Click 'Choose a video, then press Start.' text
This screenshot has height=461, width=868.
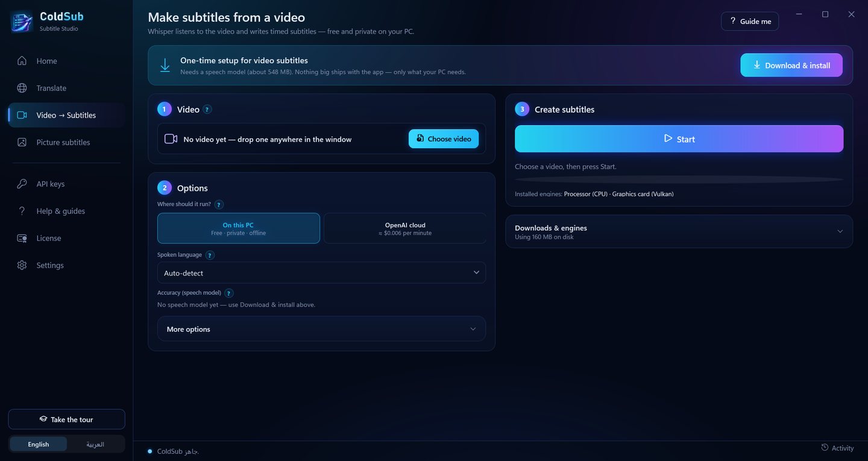pyautogui.click(x=565, y=166)
